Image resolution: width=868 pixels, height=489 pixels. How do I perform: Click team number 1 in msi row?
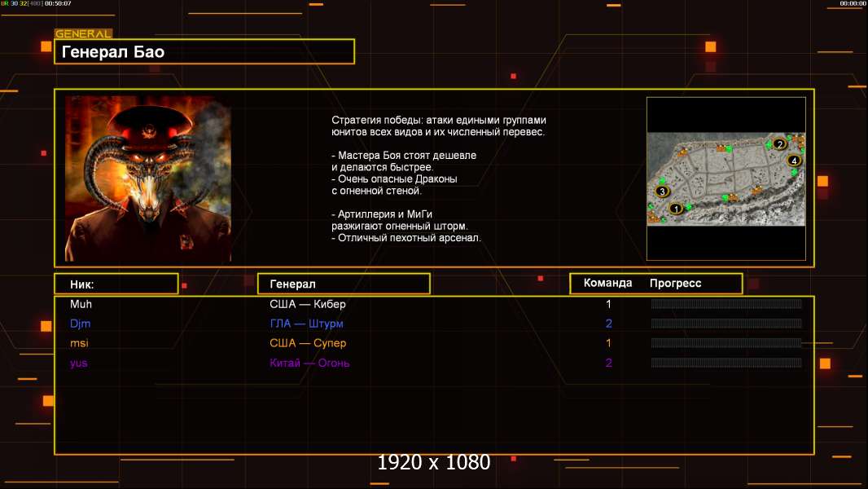608,343
